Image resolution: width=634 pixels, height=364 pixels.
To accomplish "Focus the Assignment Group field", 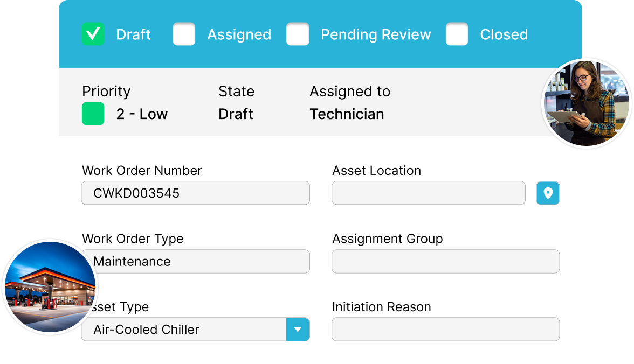I will [445, 262].
